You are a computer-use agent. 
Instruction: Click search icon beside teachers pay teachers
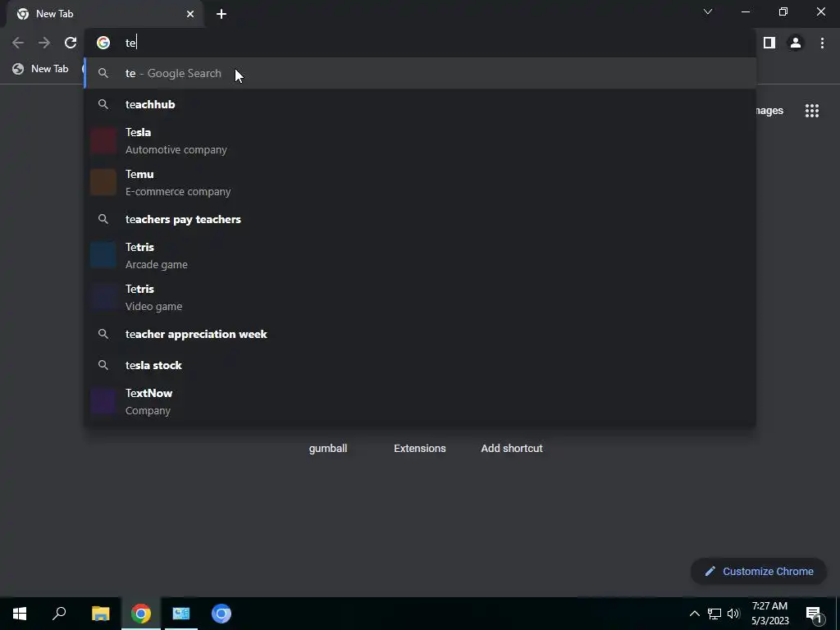pos(103,219)
